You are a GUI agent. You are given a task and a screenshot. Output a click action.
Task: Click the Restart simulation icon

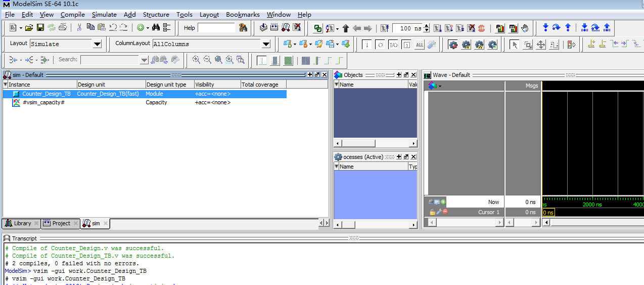[x=384, y=28]
